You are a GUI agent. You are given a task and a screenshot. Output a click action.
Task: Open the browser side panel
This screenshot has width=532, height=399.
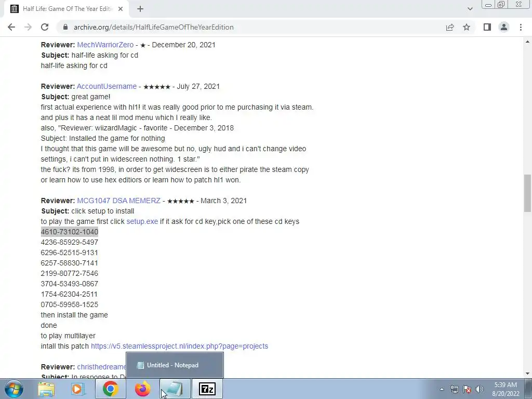[487, 27]
